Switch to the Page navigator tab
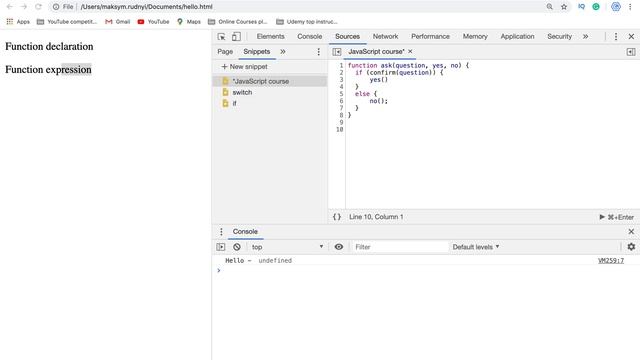640x360 pixels. (x=225, y=51)
